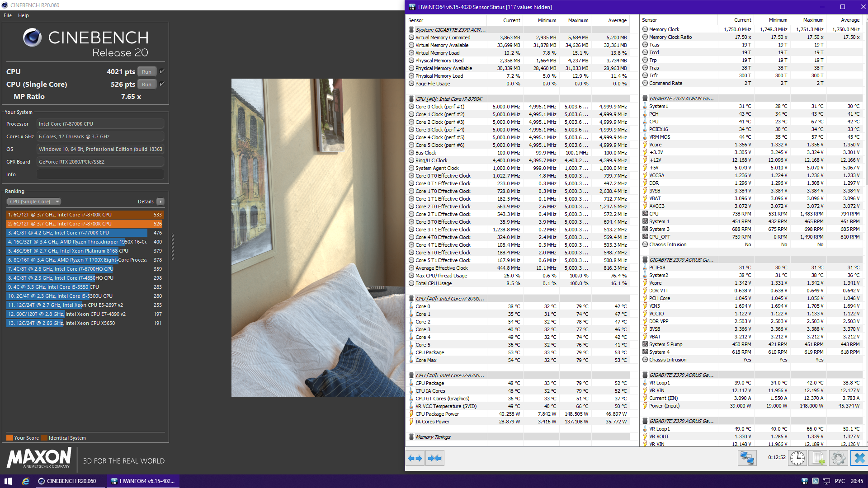
Task: Click the Info input field
Action: [x=100, y=174]
